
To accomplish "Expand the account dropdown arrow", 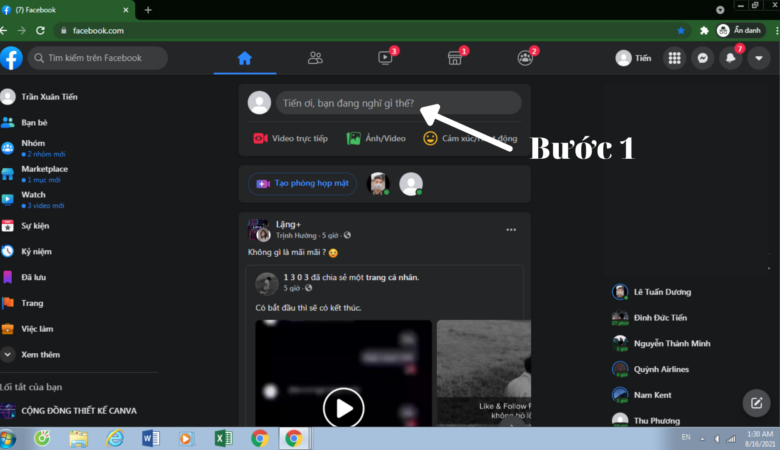I will pyautogui.click(x=759, y=58).
